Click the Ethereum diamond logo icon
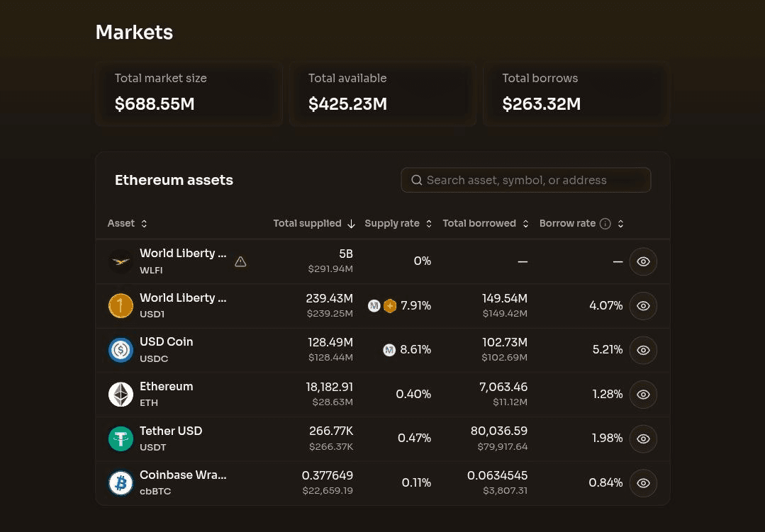This screenshot has width=765, height=532. (x=121, y=394)
